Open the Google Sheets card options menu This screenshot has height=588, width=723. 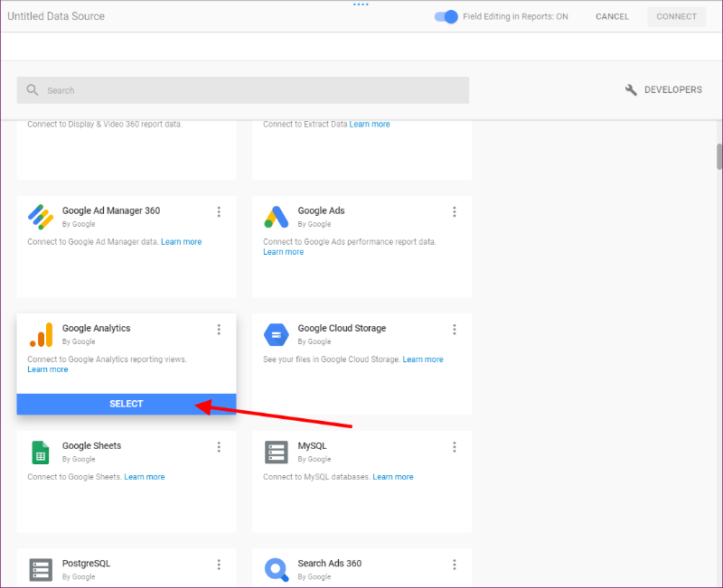[x=219, y=447]
